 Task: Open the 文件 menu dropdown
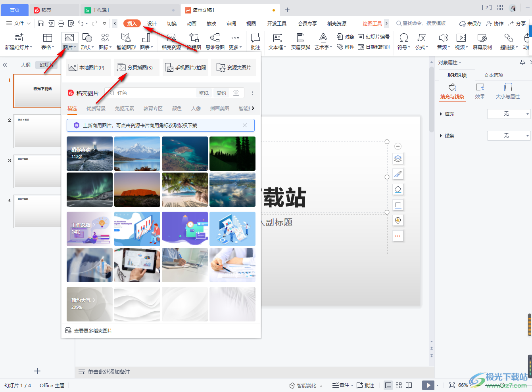(x=18, y=23)
